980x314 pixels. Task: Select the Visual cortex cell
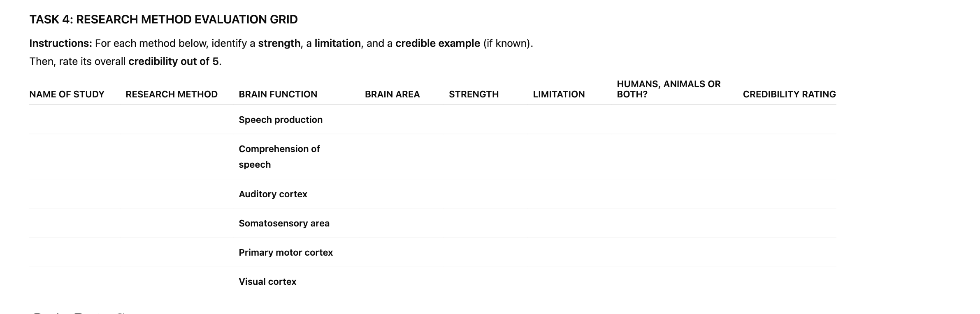point(267,282)
